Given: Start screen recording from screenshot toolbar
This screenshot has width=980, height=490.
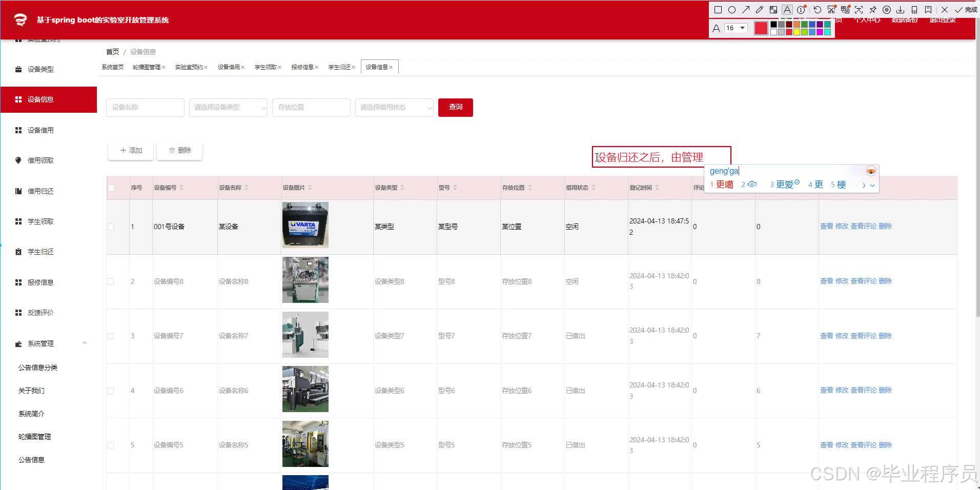Looking at the screenshot, I should [887, 10].
